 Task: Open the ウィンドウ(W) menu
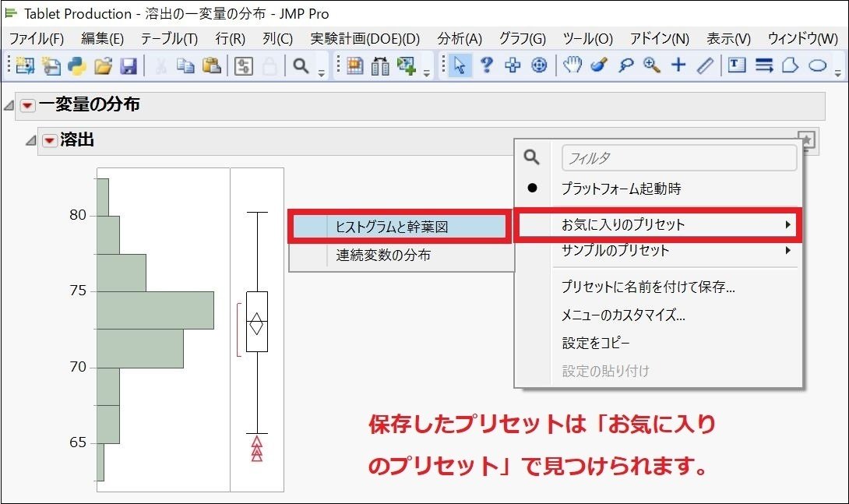coord(803,39)
